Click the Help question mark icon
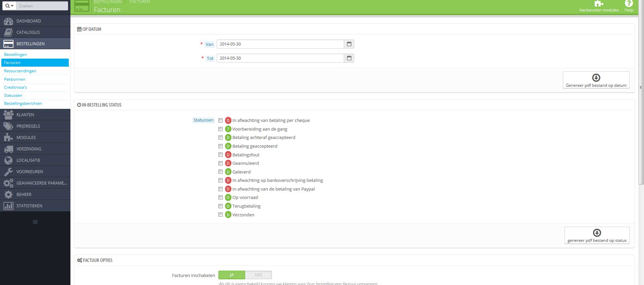 (x=629, y=3)
